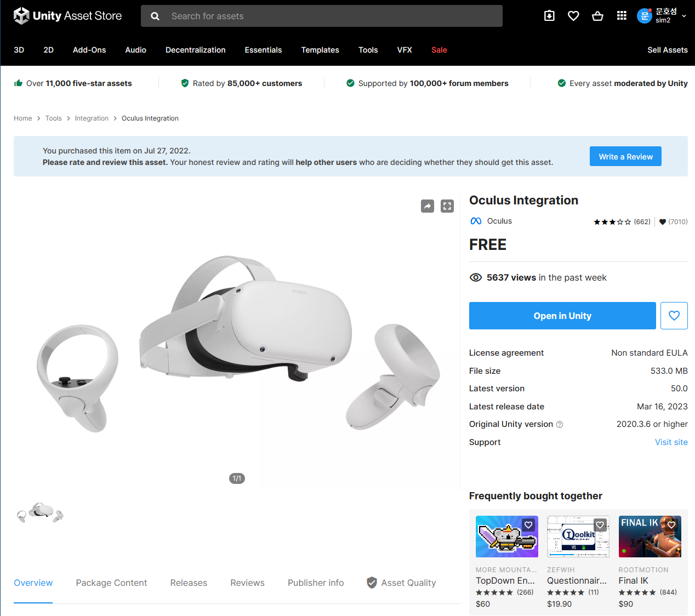Open the 3D category menu
The image size is (695, 616).
19,50
